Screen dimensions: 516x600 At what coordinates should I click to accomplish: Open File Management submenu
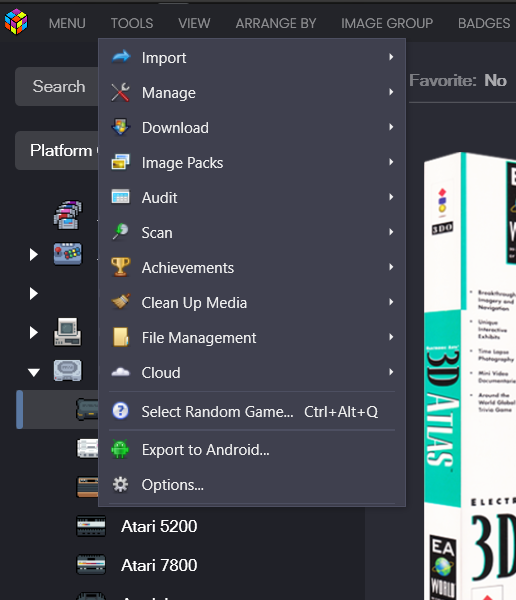tap(252, 338)
